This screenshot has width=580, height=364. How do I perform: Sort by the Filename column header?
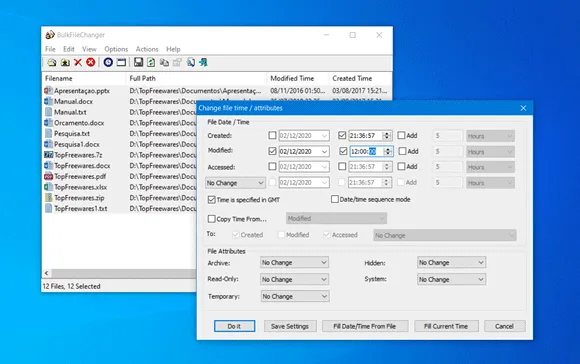(84, 78)
